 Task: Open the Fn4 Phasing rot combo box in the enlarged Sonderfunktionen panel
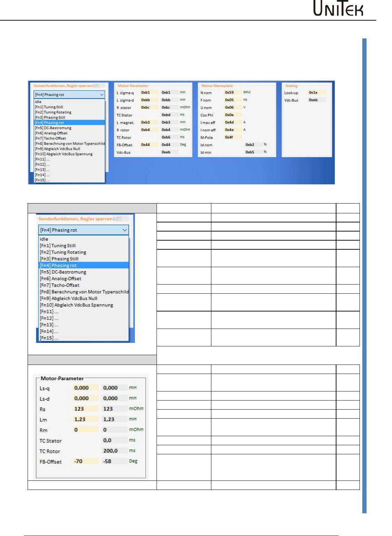pyautogui.click(x=84, y=230)
